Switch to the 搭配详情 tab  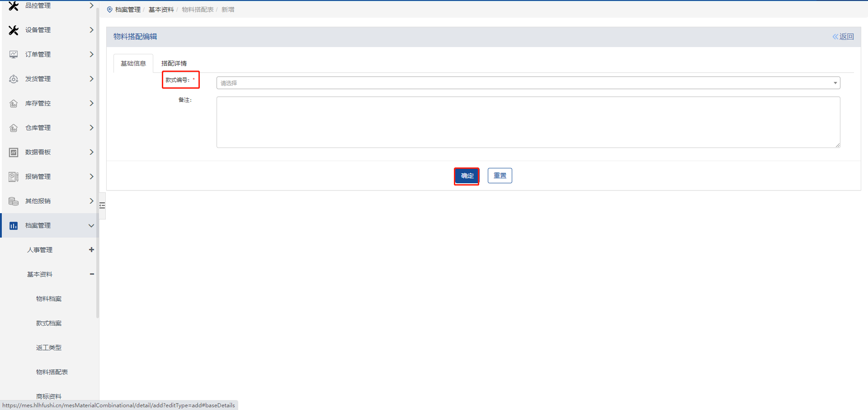click(x=174, y=63)
